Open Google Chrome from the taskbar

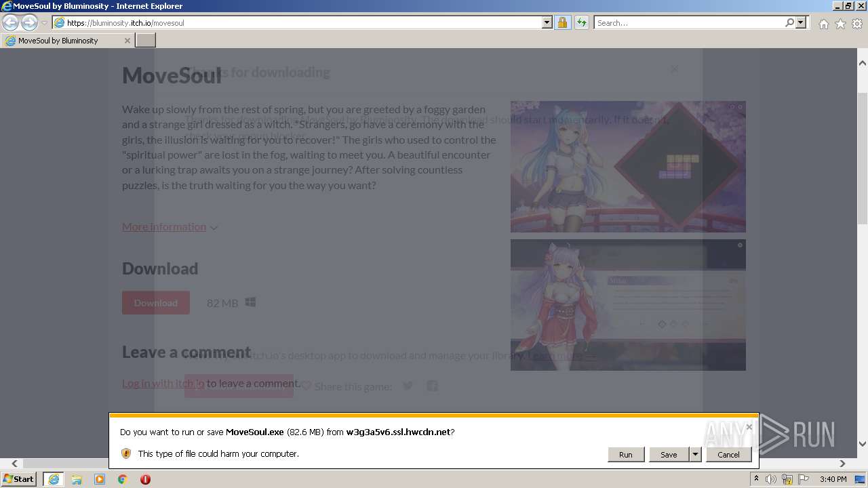123,479
